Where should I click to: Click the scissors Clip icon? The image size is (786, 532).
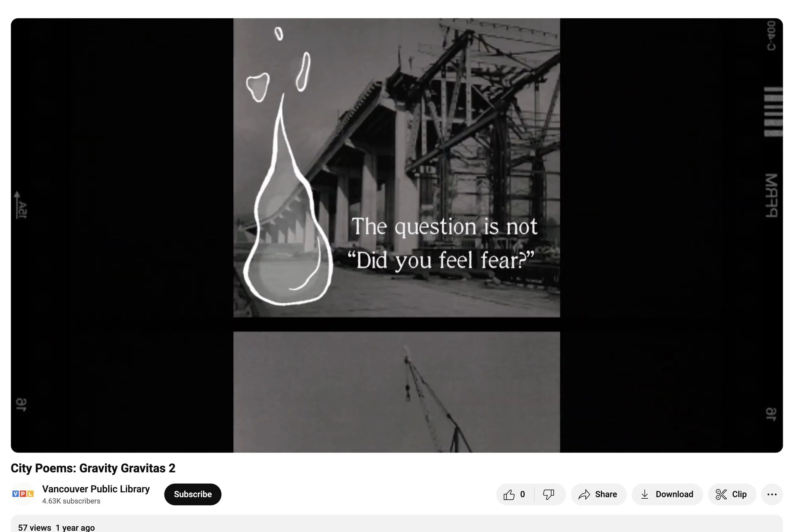click(x=721, y=495)
